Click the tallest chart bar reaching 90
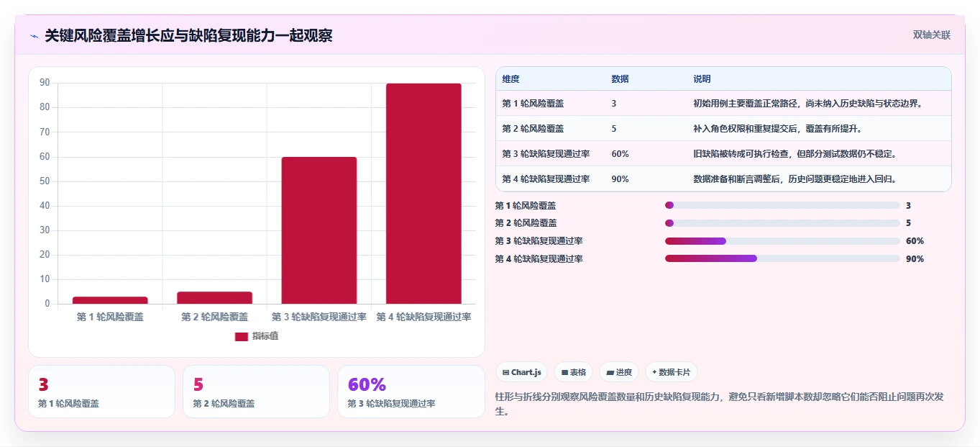The image size is (980, 447). coord(423,194)
